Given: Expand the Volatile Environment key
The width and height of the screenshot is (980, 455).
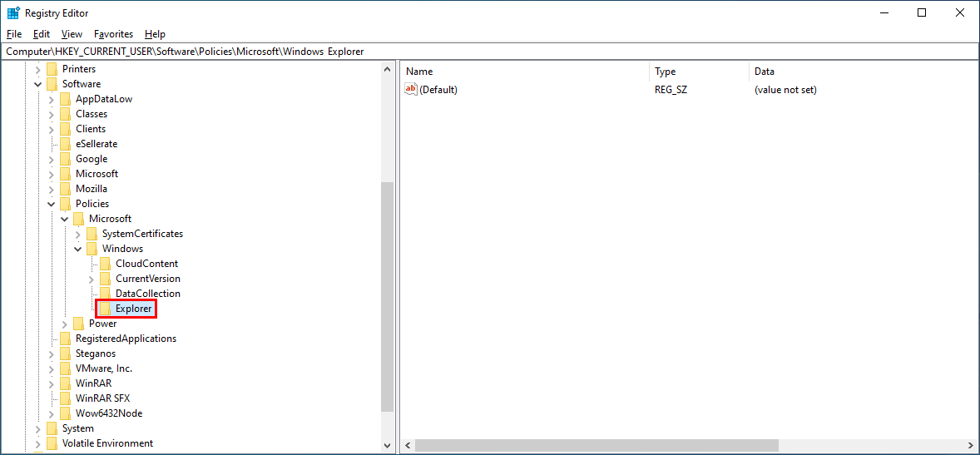Looking at the screenshot, I should tap(38, 443).
